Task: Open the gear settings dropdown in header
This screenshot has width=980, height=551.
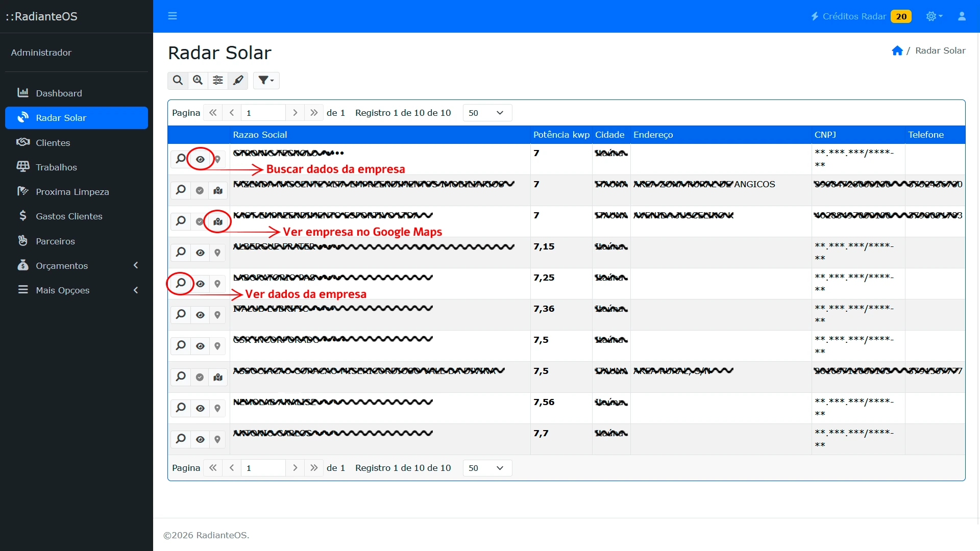Action: (934, 16)
